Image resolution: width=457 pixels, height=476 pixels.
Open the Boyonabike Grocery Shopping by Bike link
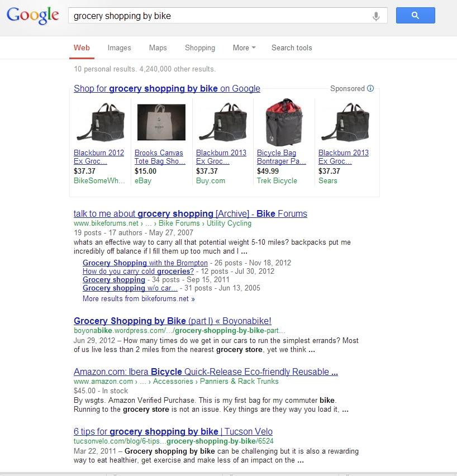point(173,321)
